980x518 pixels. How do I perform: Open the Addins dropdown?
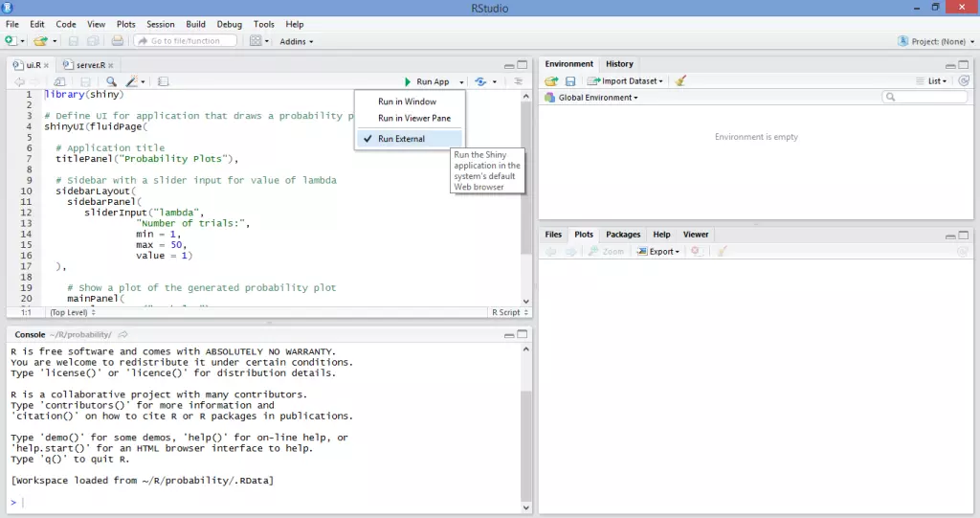click(297, 41)
